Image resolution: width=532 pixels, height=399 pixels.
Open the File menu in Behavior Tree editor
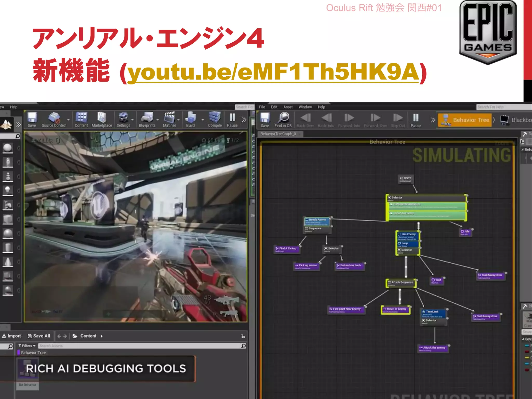point(262,107)
